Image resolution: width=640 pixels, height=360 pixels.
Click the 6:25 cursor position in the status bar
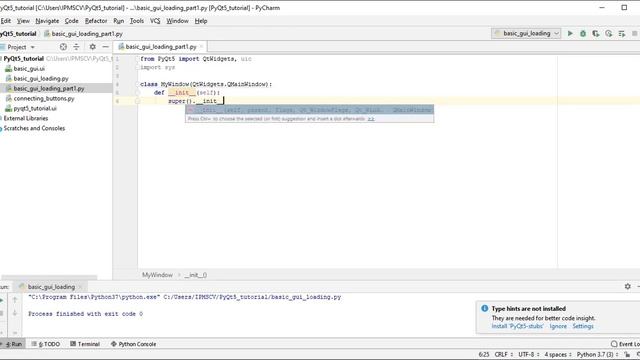click(x=484, y=354)
